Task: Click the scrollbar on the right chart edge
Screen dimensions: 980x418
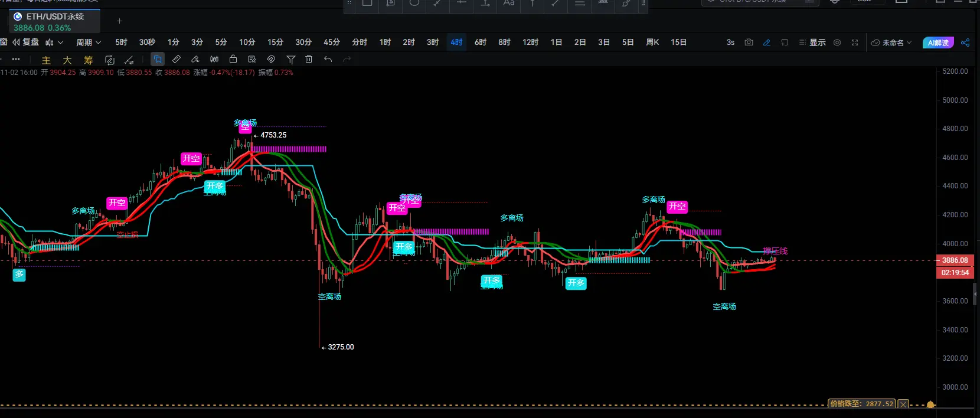Action: [x=975, y=293]
